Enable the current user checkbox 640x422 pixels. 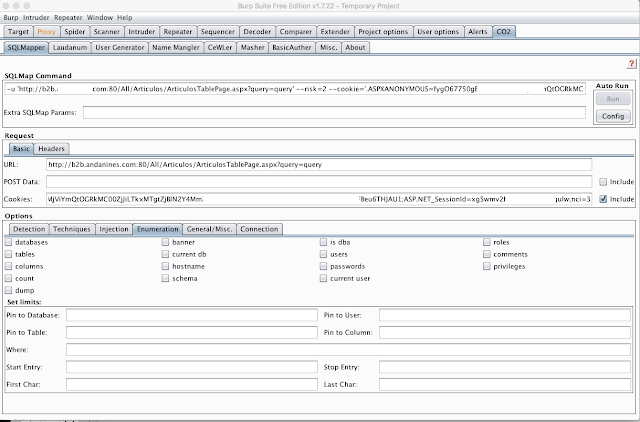[323, 278]
